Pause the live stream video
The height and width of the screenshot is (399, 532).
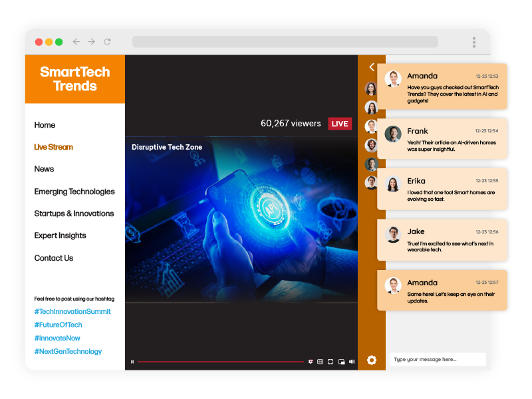132,362
